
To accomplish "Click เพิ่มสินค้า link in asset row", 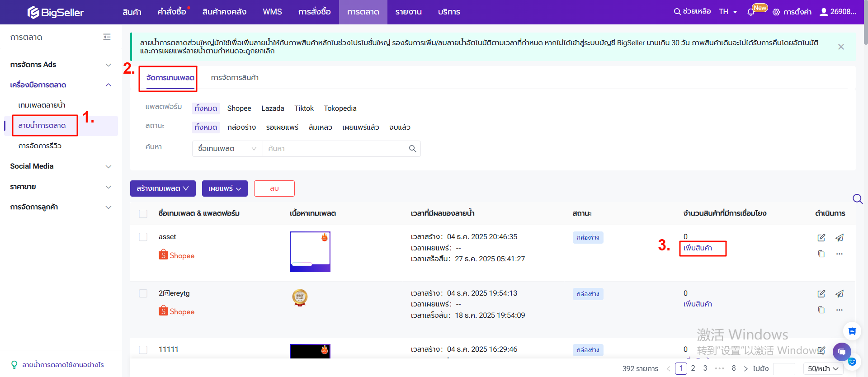I will point(698,248).
